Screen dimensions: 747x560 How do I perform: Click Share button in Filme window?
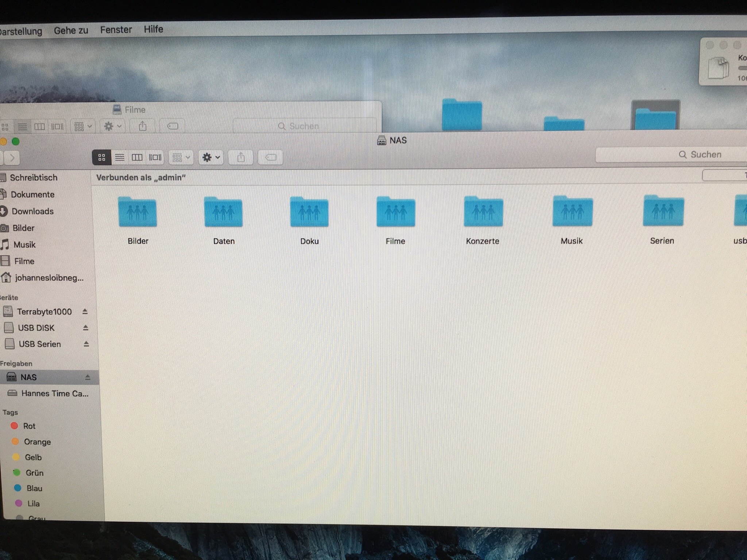point(143,126)
